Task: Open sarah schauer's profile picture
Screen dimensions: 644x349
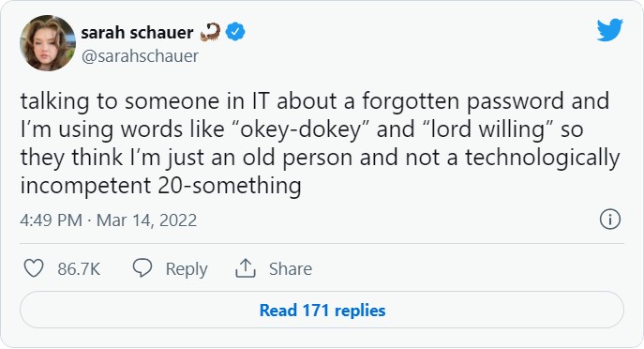Action: pyautogui.click(x=48, y=43)
